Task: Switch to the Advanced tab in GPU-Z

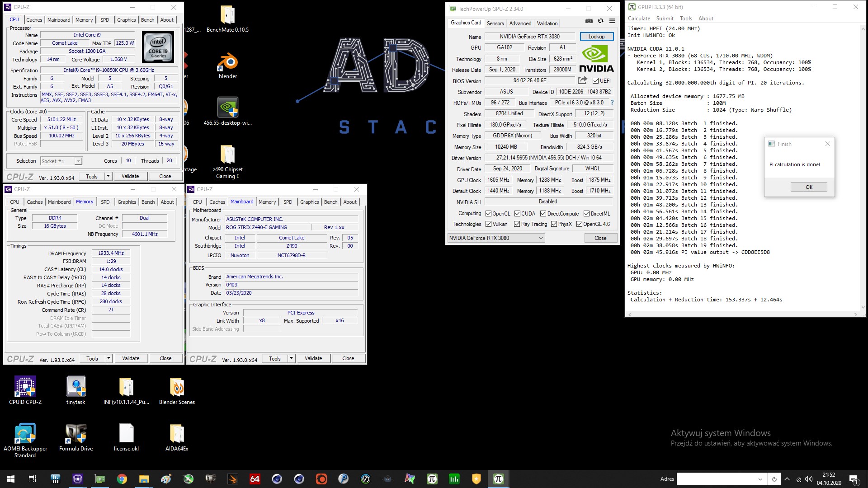Action: point(520,23)
